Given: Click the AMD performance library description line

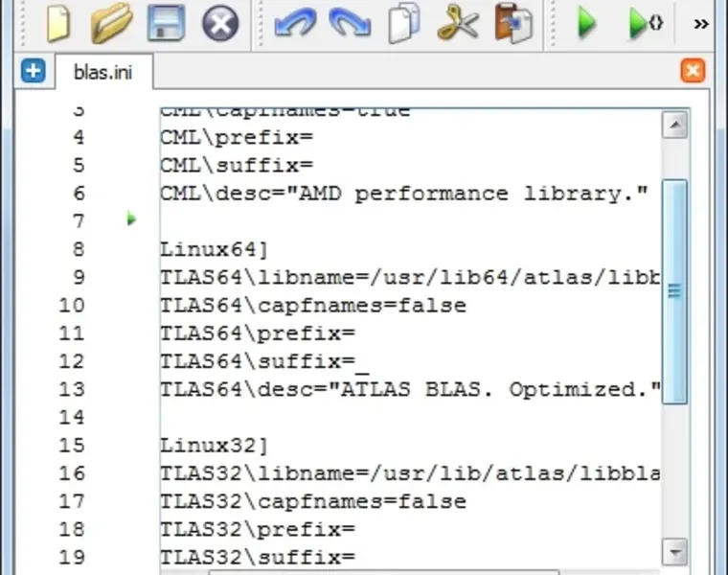Looking at the screenshot, I should point(404,194).
